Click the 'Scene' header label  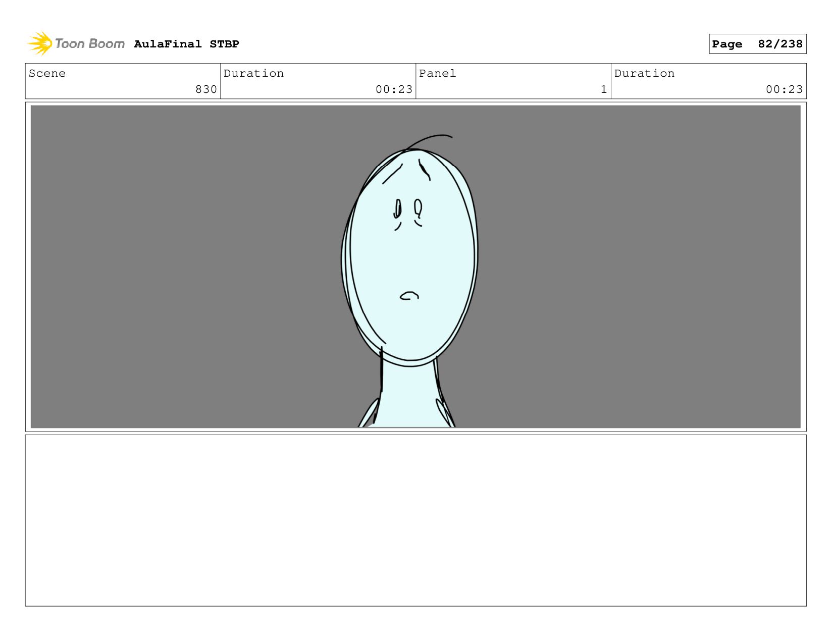coord(47,74)
